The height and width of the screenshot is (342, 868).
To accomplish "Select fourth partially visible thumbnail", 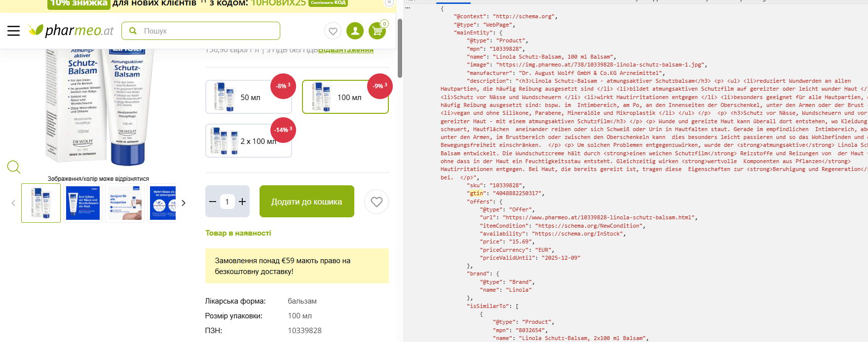I will click(x=162, y=203).
